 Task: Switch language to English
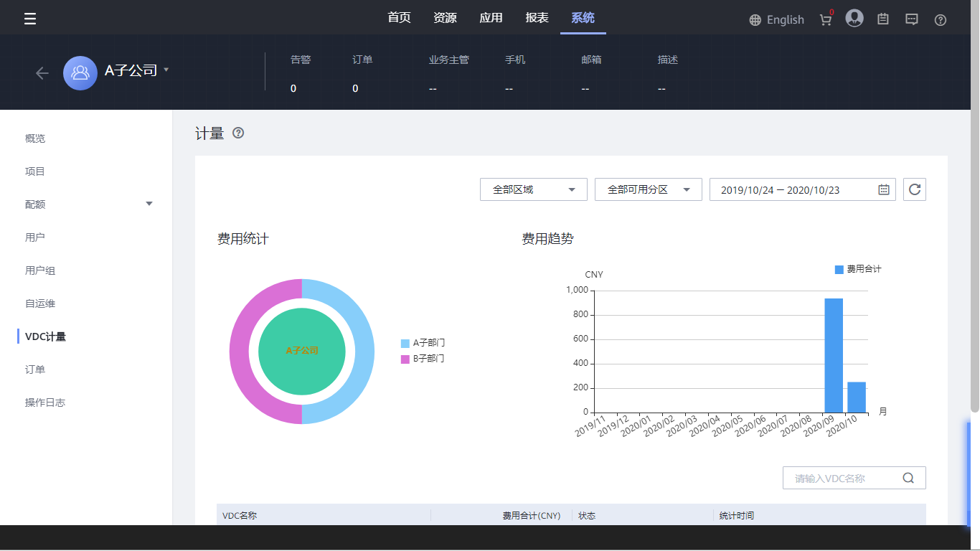tap(776, 20)
